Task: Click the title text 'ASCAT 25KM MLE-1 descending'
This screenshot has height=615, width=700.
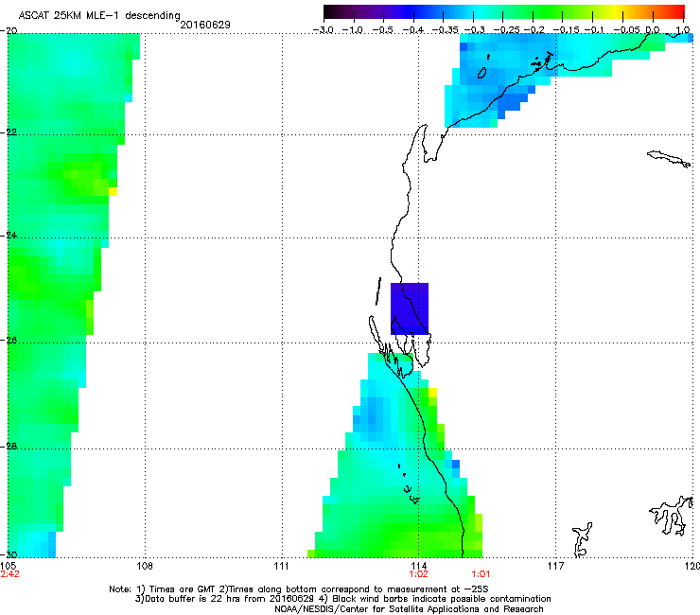Action: [x=99, y=16]
